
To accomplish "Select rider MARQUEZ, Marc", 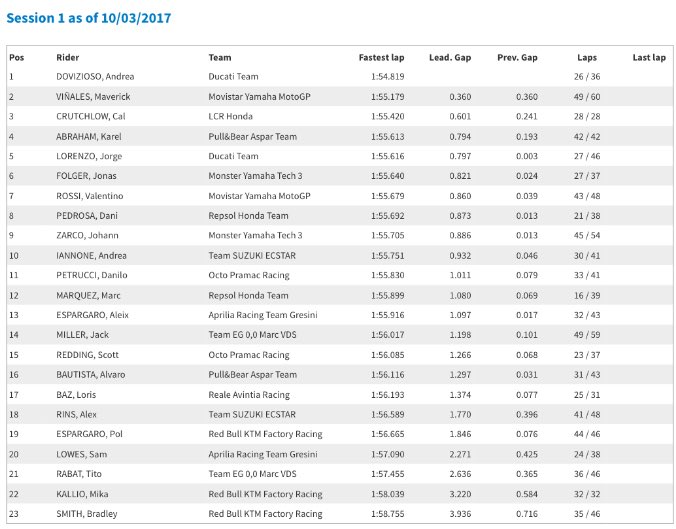I will 88,296.
